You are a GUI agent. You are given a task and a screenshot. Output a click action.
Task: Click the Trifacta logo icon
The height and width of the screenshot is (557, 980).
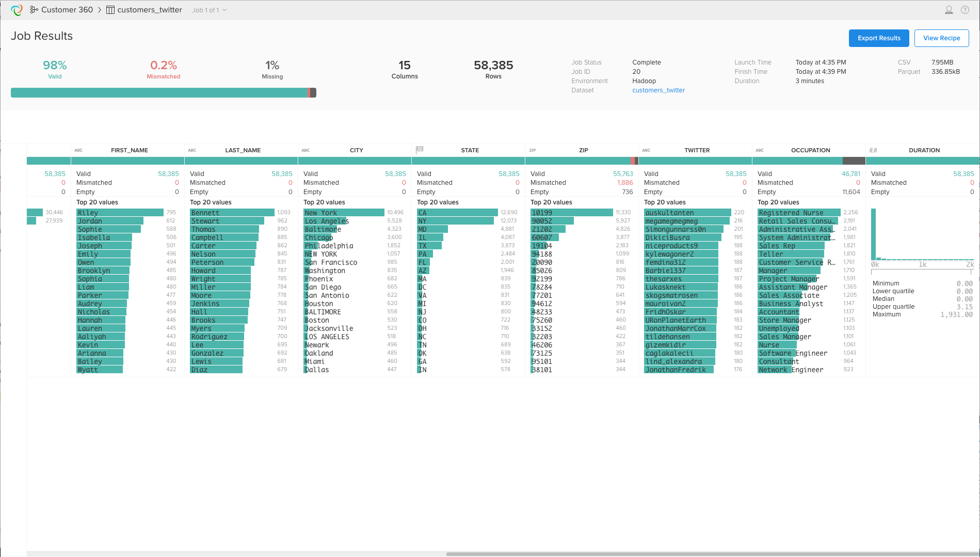pyautogui.click(x=17, y=9)
